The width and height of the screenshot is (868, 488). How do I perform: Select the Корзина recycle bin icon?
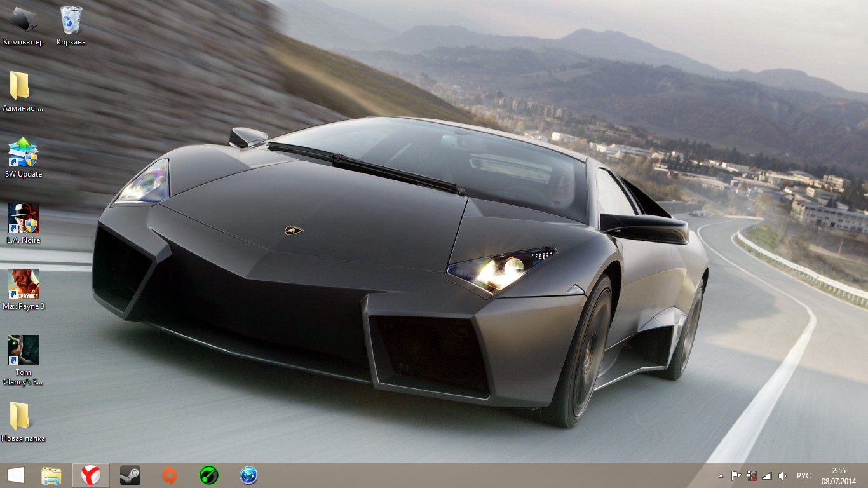[x=71, y=26]
